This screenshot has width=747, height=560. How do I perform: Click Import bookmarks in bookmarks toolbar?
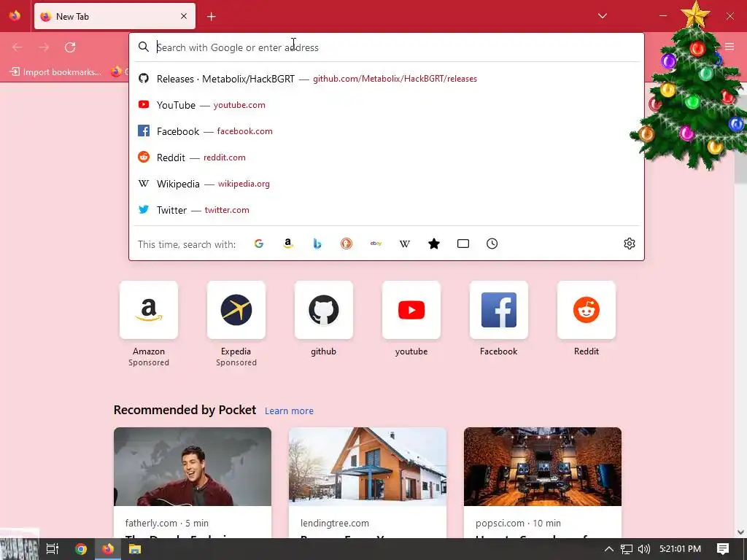tap(55, 72)
